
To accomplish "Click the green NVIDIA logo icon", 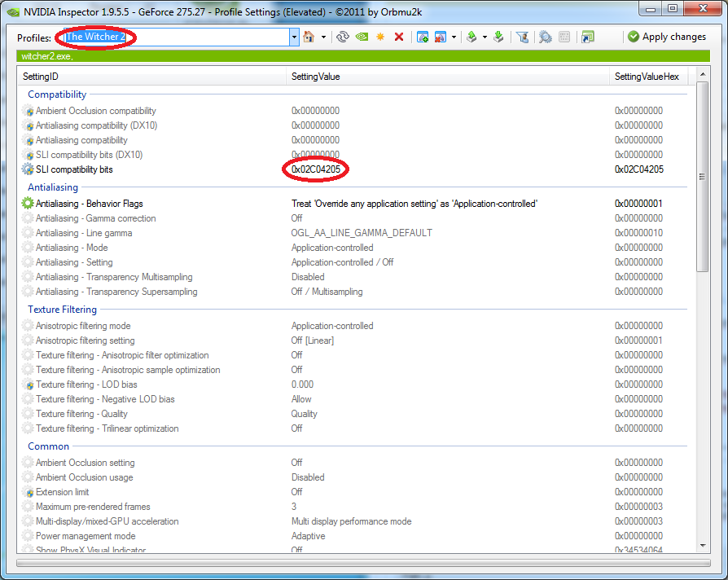I will 362,37.
